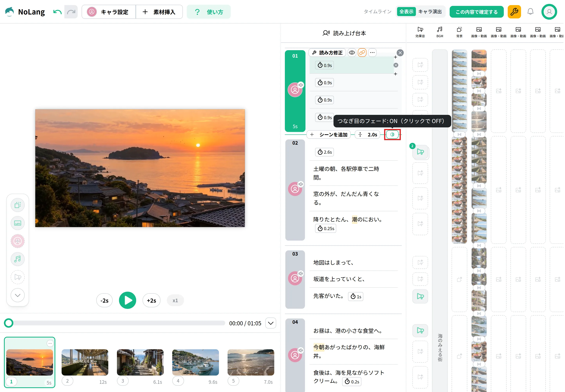Viewport: 565px width, 392px height.
Task: Open the three-dot menu on thumbnail 1
Action: (50, 343)
